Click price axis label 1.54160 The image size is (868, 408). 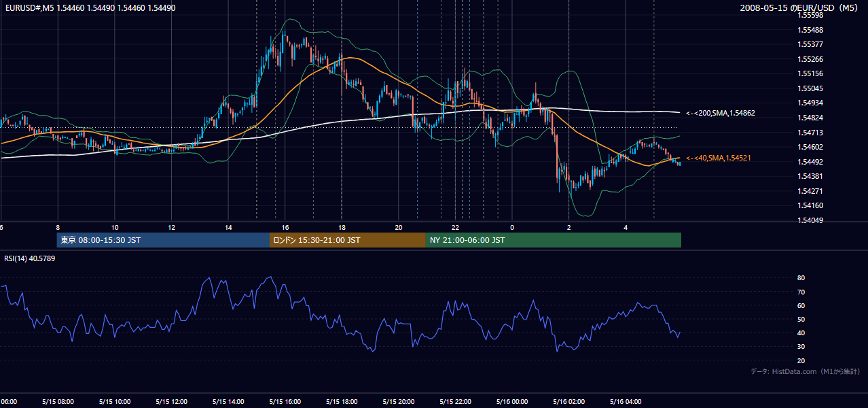point(811,205)
